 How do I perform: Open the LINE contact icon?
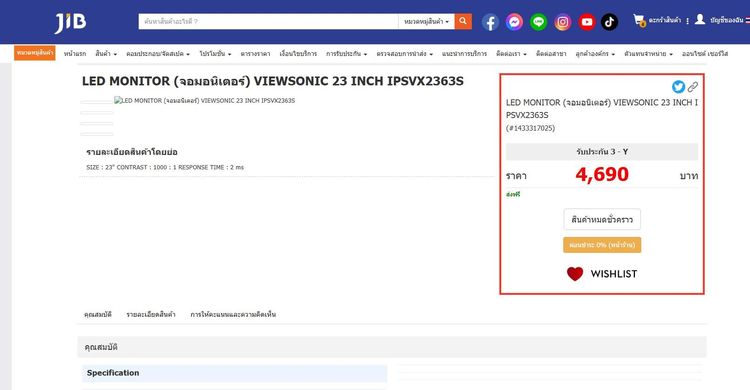539,22
